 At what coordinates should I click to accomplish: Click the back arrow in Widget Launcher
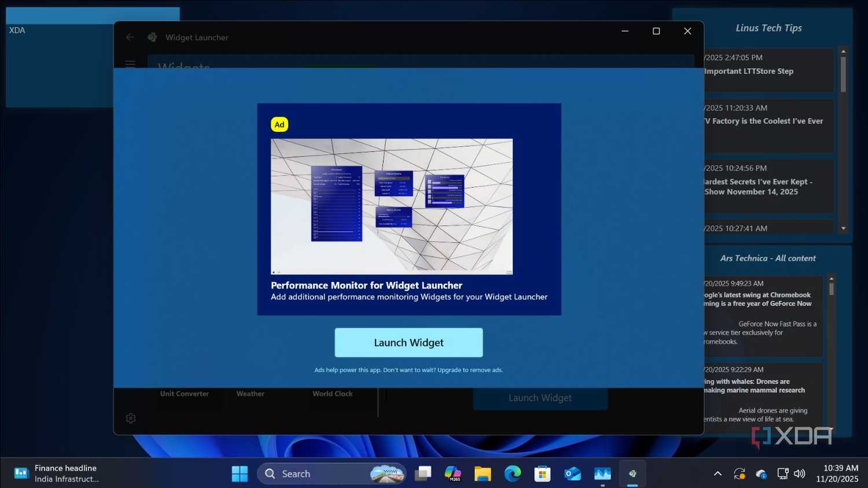pos(130,37)
